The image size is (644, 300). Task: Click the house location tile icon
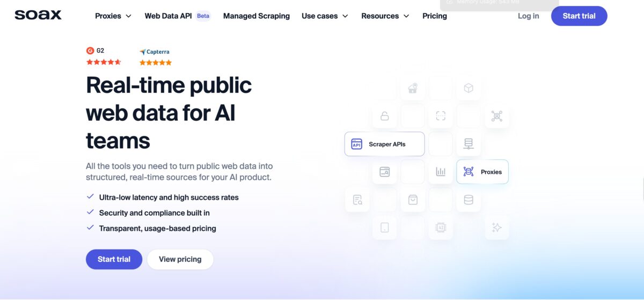click(413, 88)
